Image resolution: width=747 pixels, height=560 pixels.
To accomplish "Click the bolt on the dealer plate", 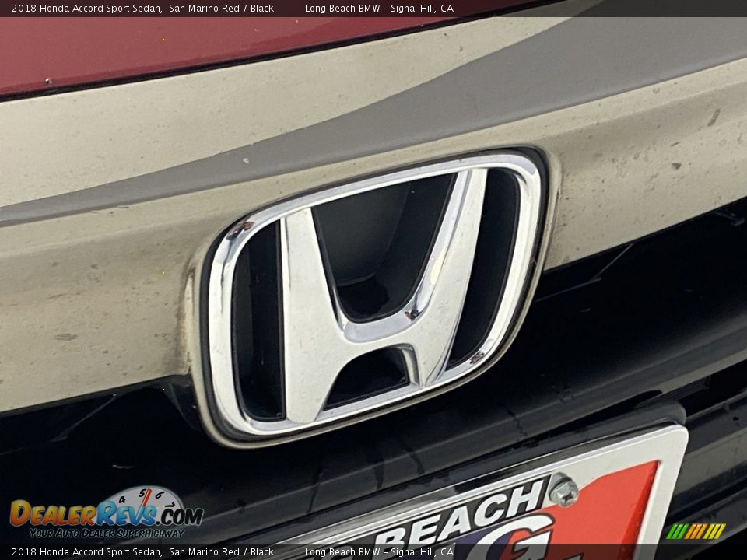I will point(563,489).
